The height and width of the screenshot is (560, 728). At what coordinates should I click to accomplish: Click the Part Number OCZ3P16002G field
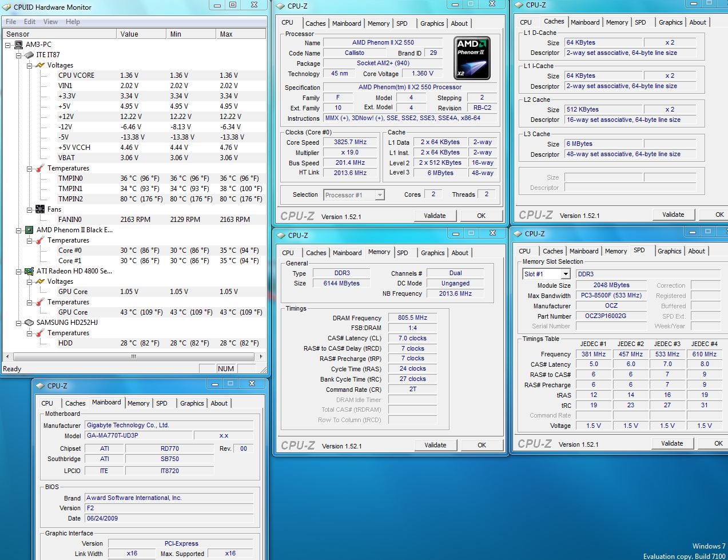coord(611,316)
